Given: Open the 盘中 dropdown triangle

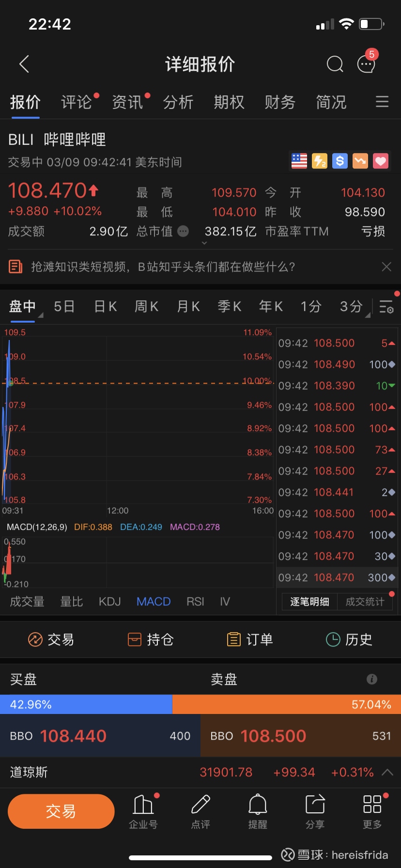Looking at the screenshot, I should tap(41, 315).
